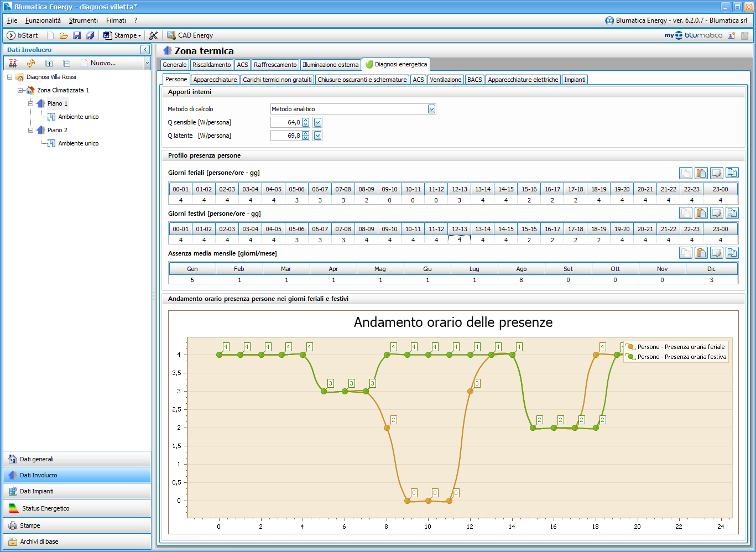Open the Strumenti menu
This screenshot has width=756, height=552.
[x=83, y=20]
